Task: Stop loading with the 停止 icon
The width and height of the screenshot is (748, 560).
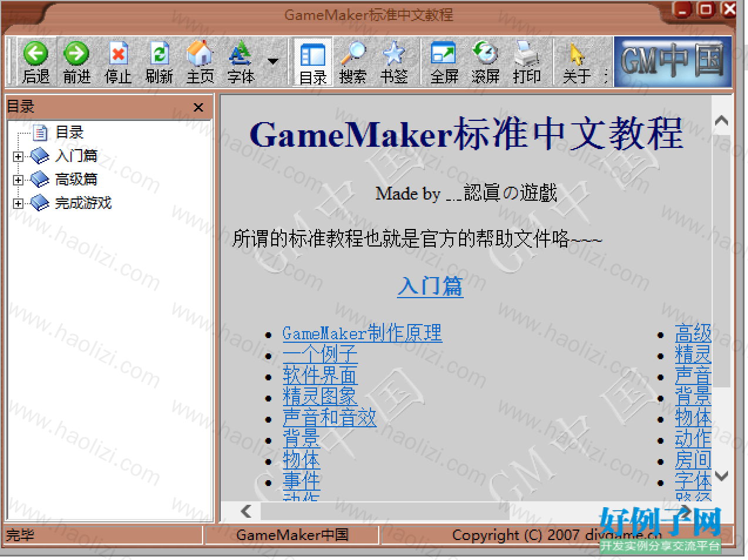Action: tap(118, 53)
